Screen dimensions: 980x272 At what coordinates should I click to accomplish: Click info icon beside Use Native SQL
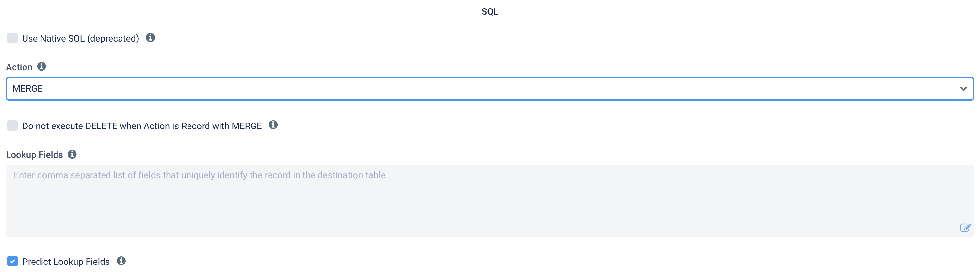[150, 37]
